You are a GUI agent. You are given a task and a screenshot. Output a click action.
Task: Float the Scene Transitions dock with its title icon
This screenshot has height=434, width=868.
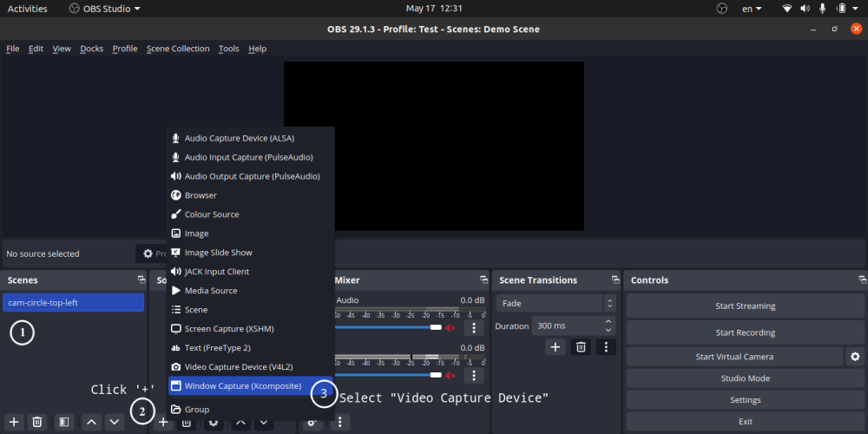pyautogui.click(x=615, y=279)
